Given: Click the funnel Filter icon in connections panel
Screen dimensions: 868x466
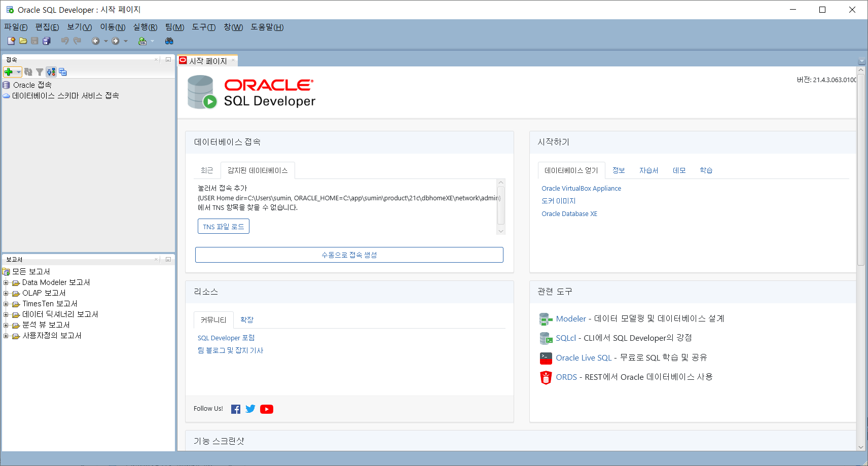Looking at the screenshot, I should [x=40, y=72].
